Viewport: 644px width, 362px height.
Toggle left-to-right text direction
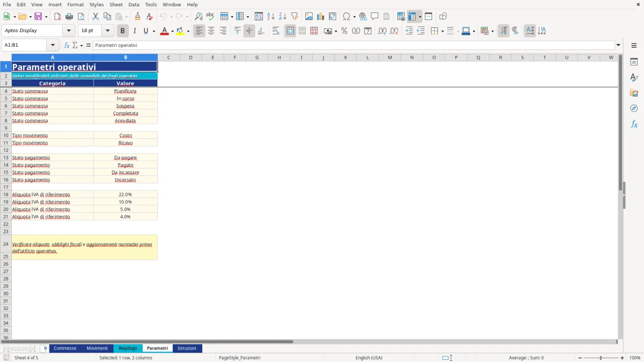tap(503, 31)
